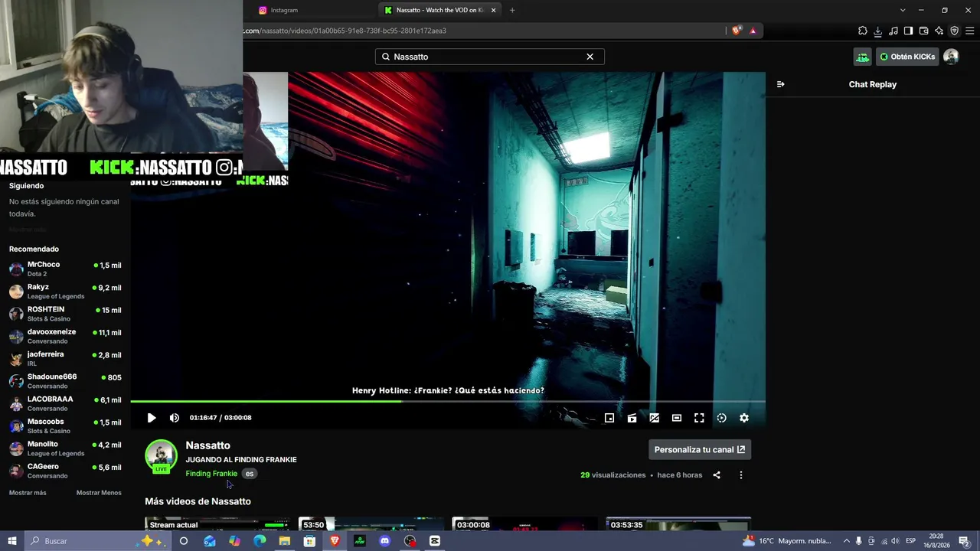The height and width of the screenshot is (551, 980).
Task: Open Microsoft Edge from taskbar
Action: click(260, 541)
